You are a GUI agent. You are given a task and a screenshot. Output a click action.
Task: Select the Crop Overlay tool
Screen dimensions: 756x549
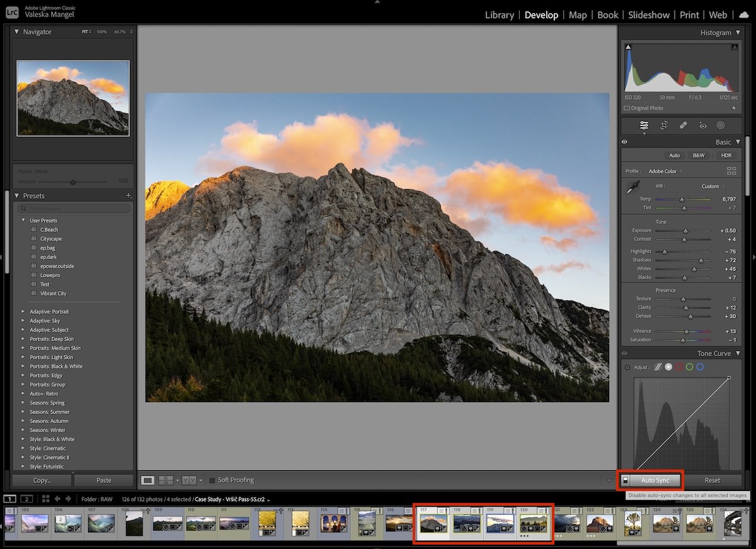[x=663, y=125]
